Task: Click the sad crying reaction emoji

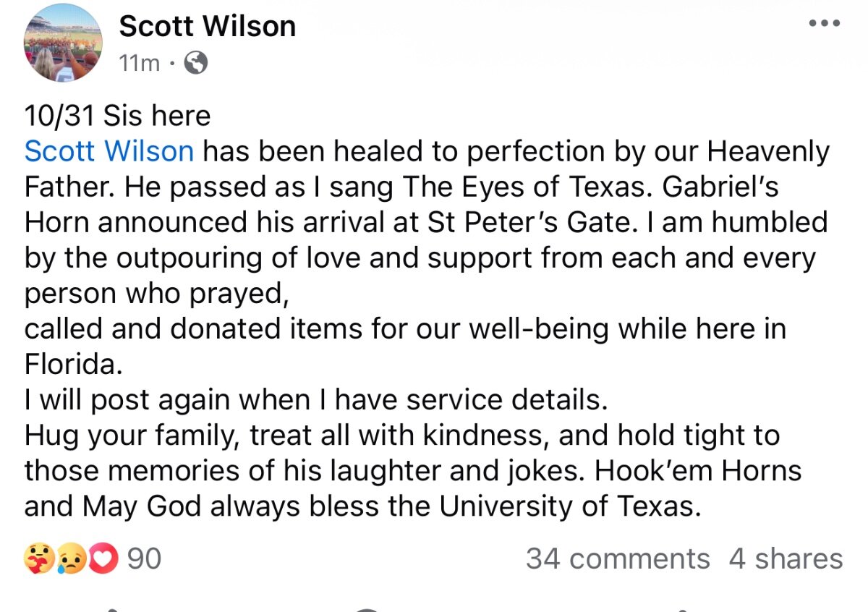Action: coord(71,559)
